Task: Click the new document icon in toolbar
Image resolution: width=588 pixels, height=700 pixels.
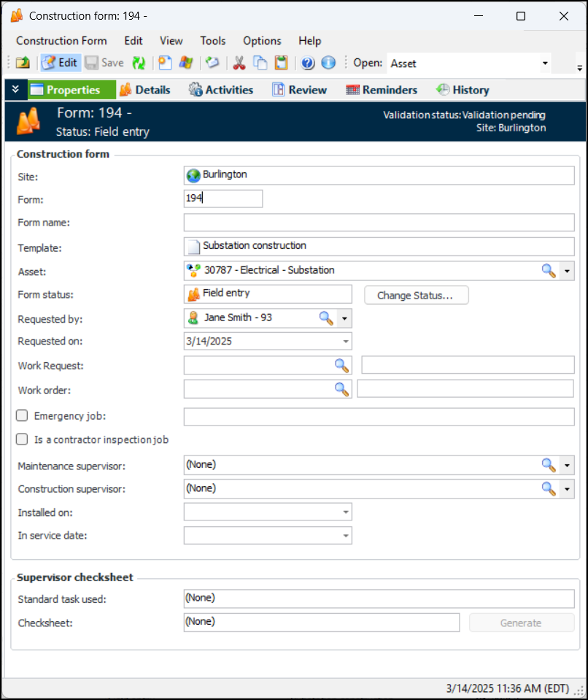Action: point(165,63)
